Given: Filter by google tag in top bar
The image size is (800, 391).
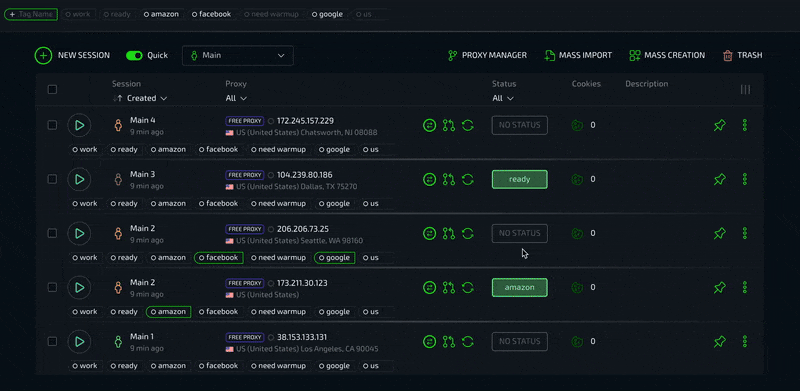Looking at the screenshot, I should [x=327, y=14].
